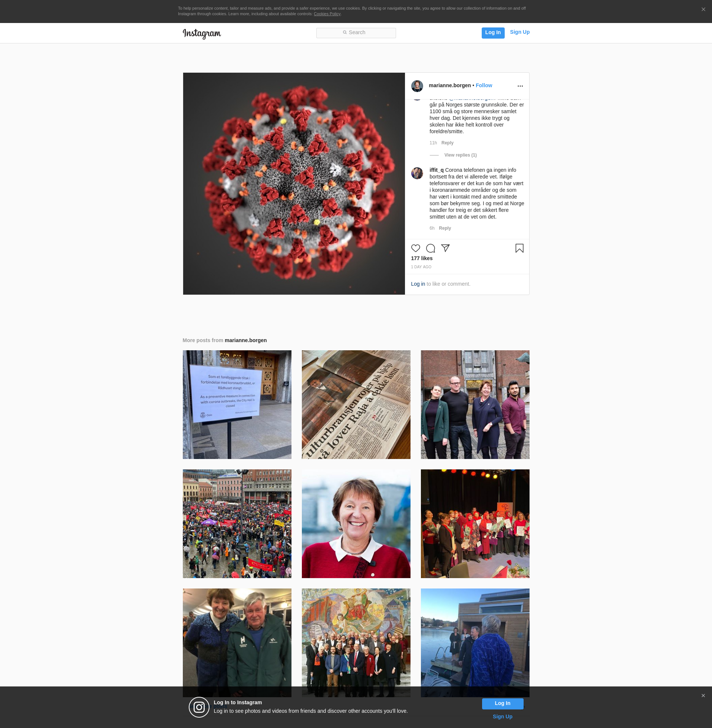
Task: Reply to the 11h comment
Action: (x=447, y=143)
